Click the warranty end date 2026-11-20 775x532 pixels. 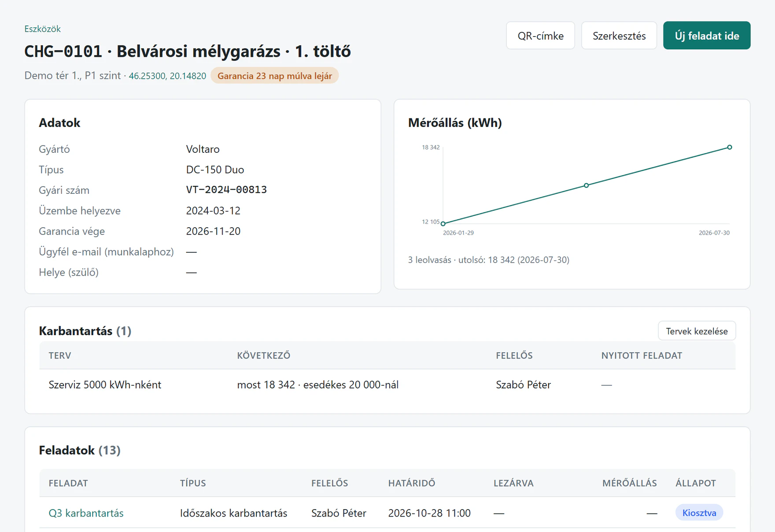click(213, 231)
